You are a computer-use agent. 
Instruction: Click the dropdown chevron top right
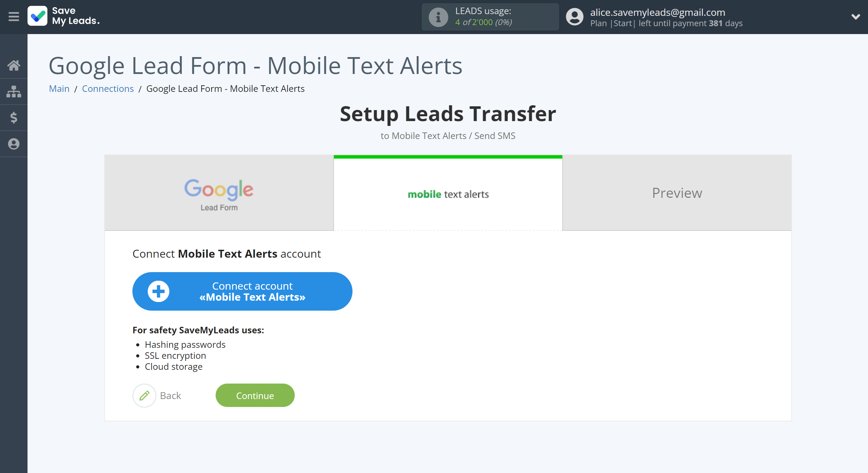point(856,17)
